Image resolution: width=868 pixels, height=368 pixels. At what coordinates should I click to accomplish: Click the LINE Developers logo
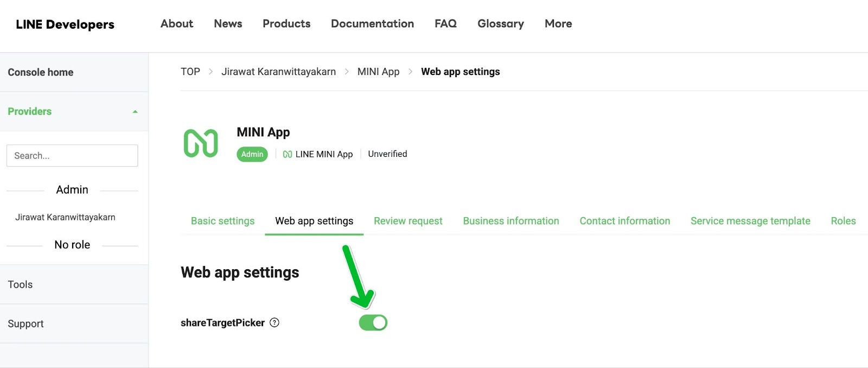(65, 24)
